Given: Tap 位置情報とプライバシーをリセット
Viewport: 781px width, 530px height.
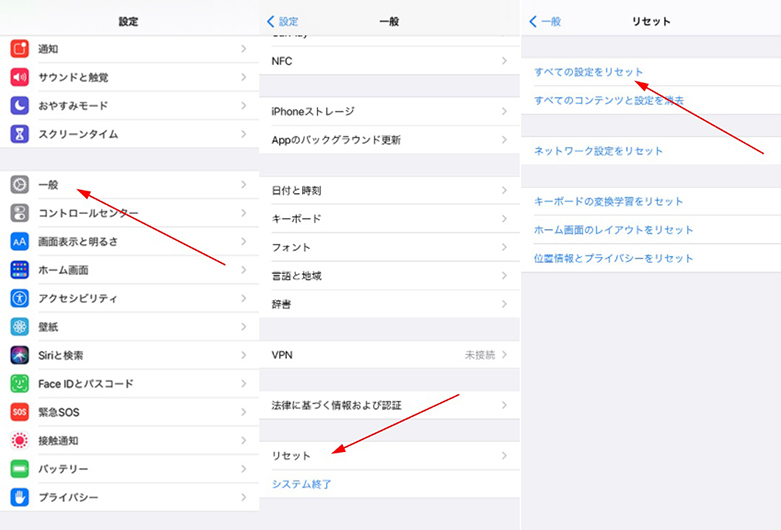Looking at the screenshot, I should pyautogui.click(x=613, y=258).
